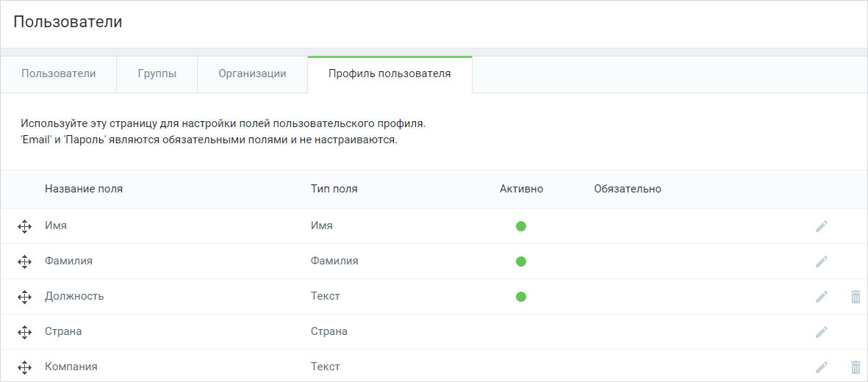Viewport: 868px width, 382px height.
Task: Click the Страна field type cell
Action: (x=329, y=331)
